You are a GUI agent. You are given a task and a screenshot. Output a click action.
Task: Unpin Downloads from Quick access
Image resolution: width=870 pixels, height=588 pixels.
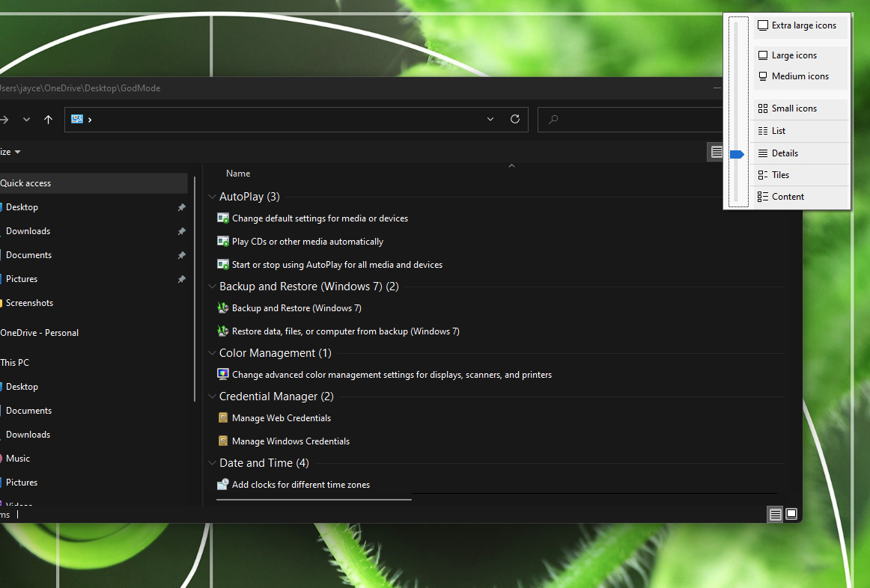181,231
